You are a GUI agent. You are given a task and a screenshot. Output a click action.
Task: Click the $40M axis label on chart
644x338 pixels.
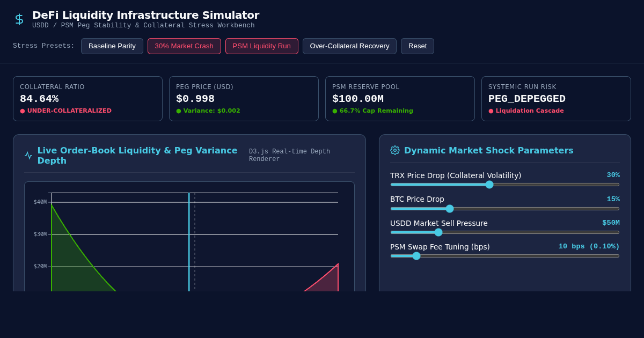point(40,202)
